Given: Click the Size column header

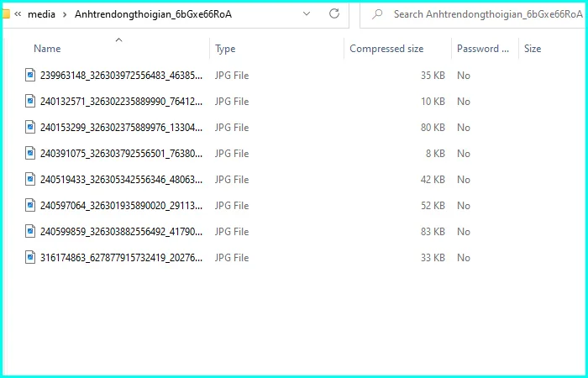Looking at the screenshot, I should point(533,49).
